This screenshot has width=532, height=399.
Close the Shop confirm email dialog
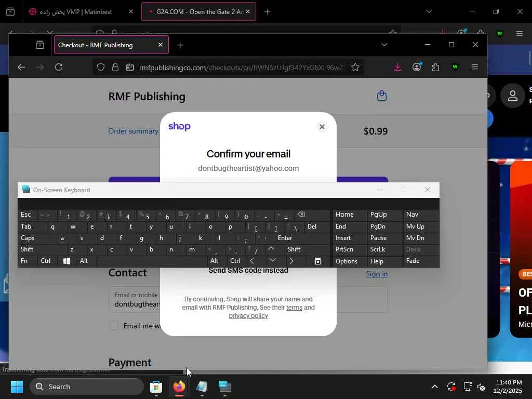[322, 127]
